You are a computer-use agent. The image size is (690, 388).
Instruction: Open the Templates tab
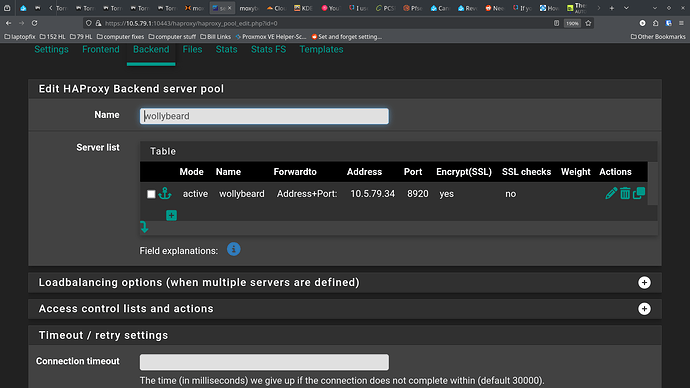[x=321, y=49]
